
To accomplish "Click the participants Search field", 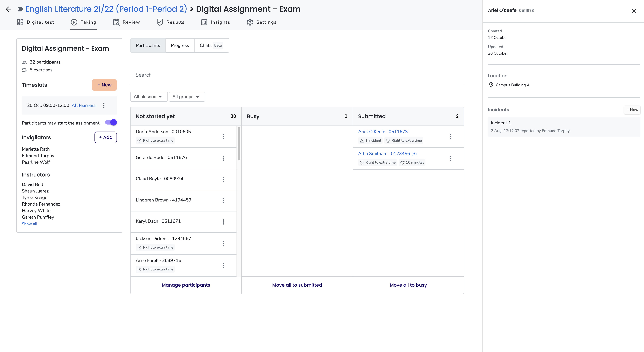I will [297, 75].
